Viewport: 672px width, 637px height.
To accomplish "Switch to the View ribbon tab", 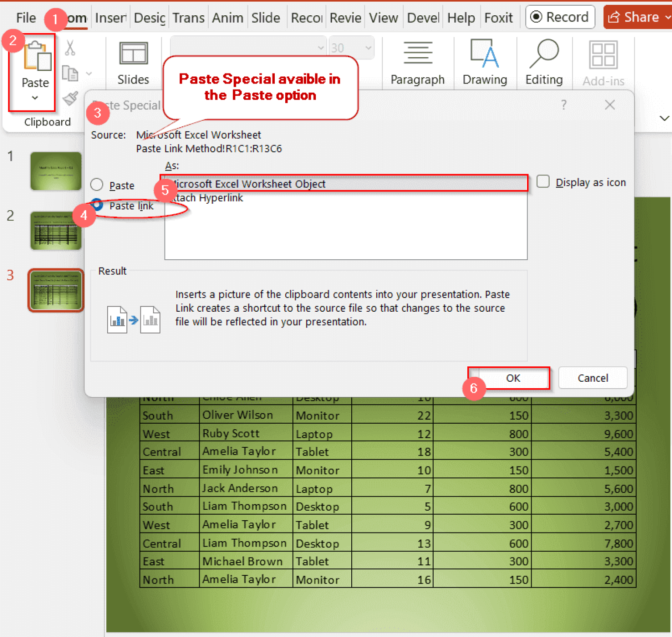I will pyautogui.click(x=383, y=18).
